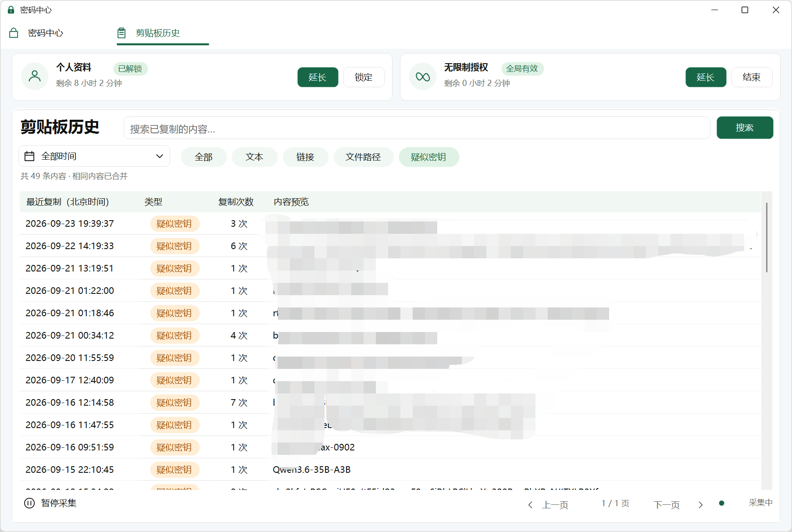
Task: Click the 内容预览 column header
Action: point(291,202)
